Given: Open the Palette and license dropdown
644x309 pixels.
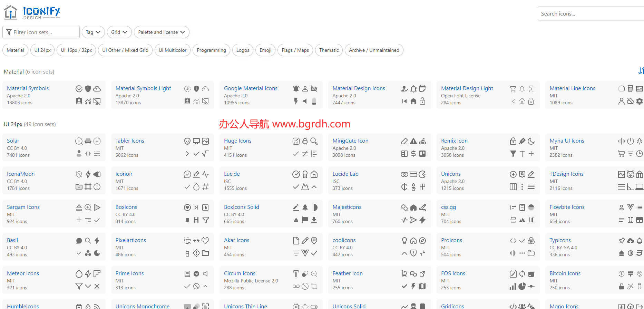Looking at the screenshot, I should (162, 32).
